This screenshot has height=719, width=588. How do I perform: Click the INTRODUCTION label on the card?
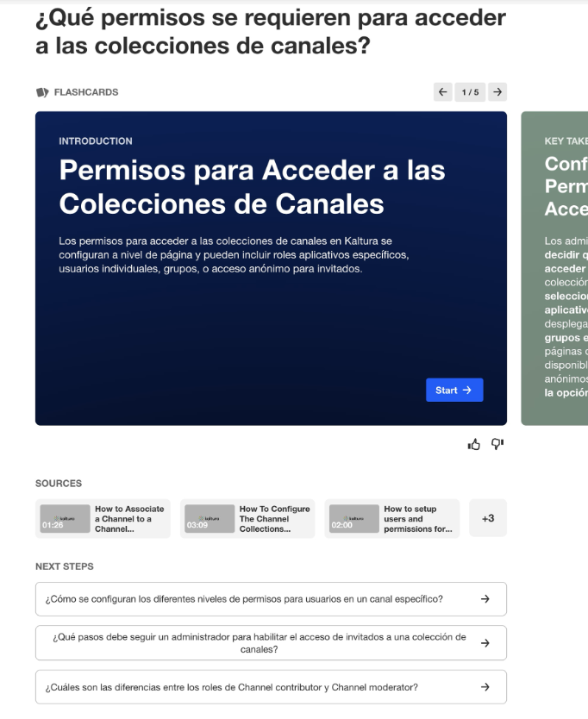tap(96, 141)
